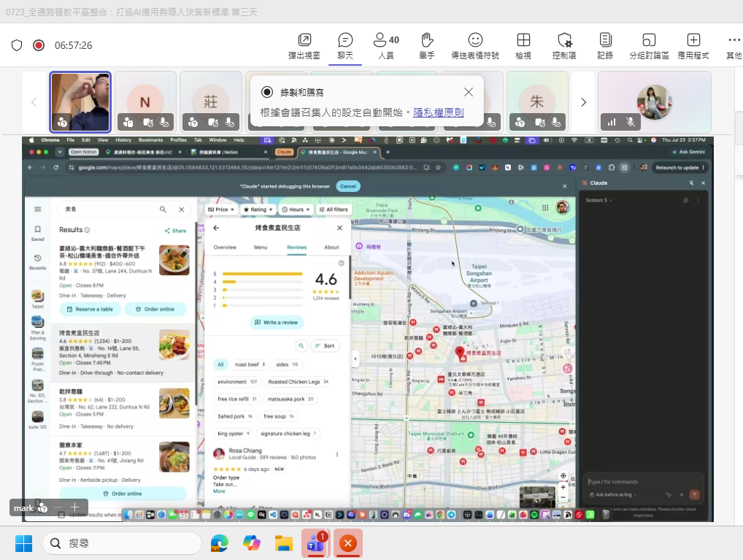The height and width of the screenshot is (560, 743).
Task: Click the shield security icon
Action: (17, 45)
